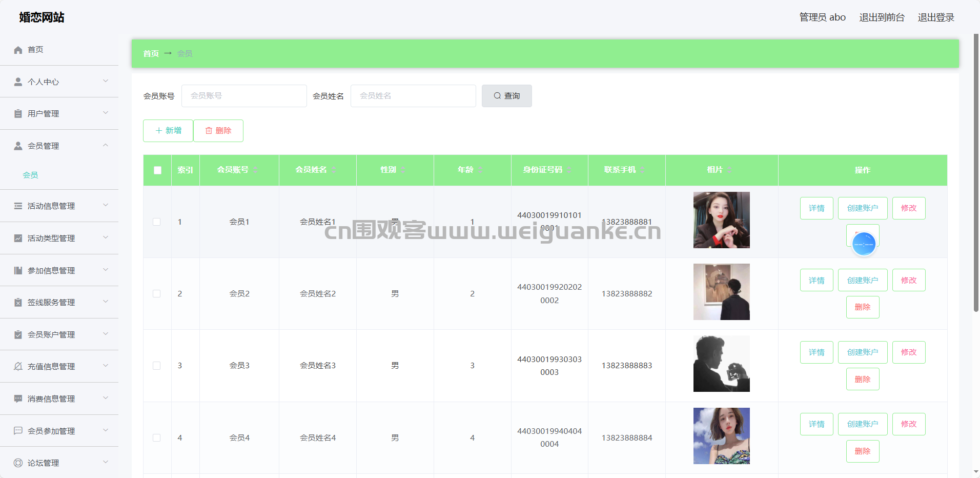
Task: Open the 会员 submenu item
Action: click(x=30, y=175)
